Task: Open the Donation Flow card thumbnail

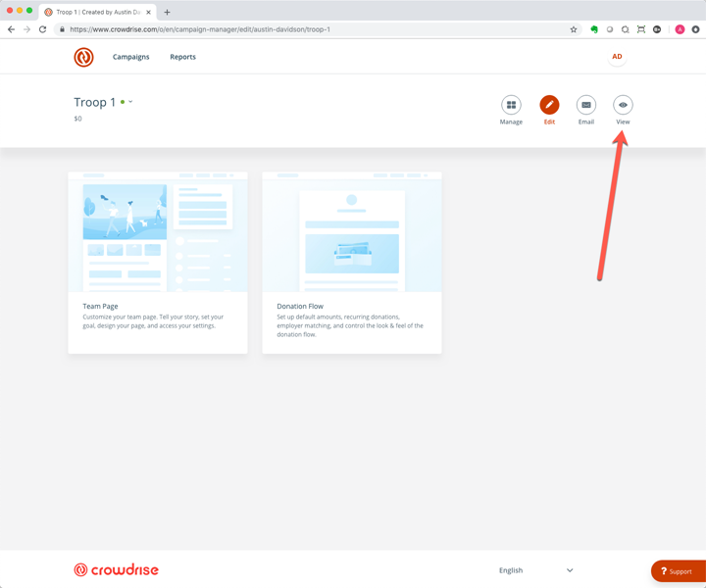Action: pyautogui.click(x=352, y=232)
